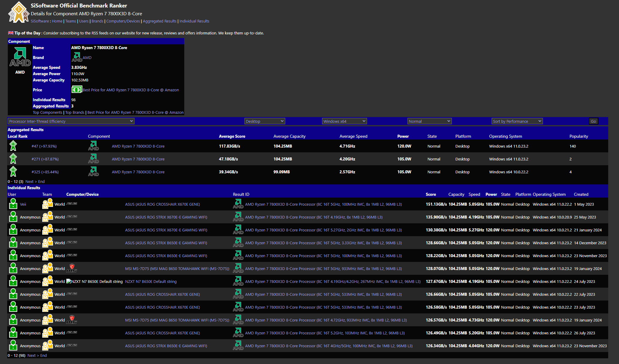The height and width of the screenshot is (364, 619).
Task: Click AMD logo in the 135.90GB/s result
Action: [x=238, y=217]
